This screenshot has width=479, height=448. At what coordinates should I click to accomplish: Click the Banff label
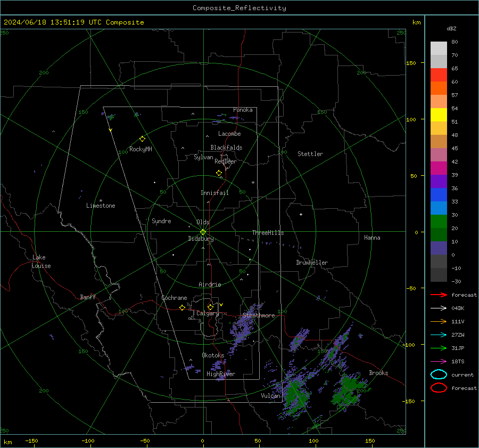(x=88, y=297)
